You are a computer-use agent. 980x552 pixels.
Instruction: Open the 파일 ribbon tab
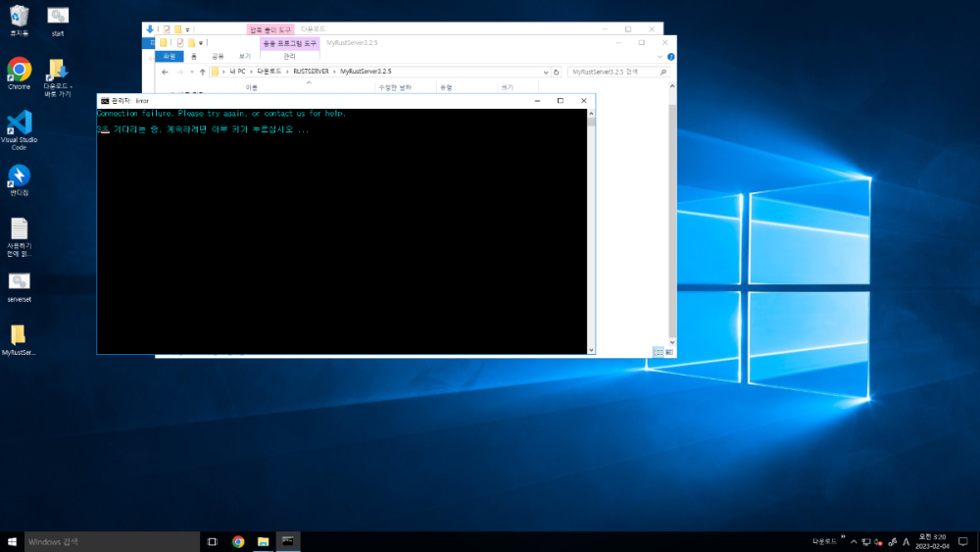pyautogui.click(x=169, y=57)
